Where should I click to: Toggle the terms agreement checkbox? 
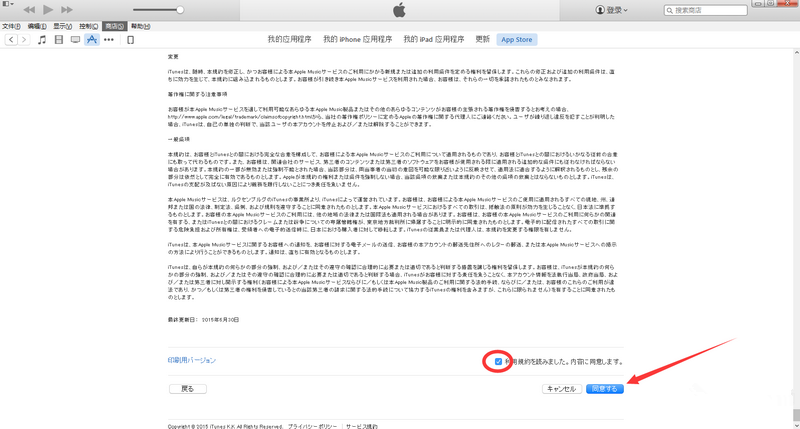click(498, 362)
